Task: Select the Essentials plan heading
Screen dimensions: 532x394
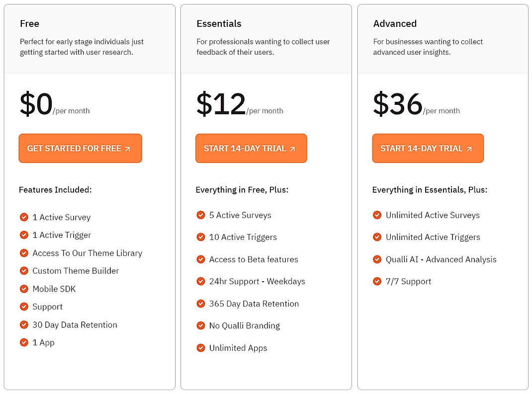Action: pos(219,23)
